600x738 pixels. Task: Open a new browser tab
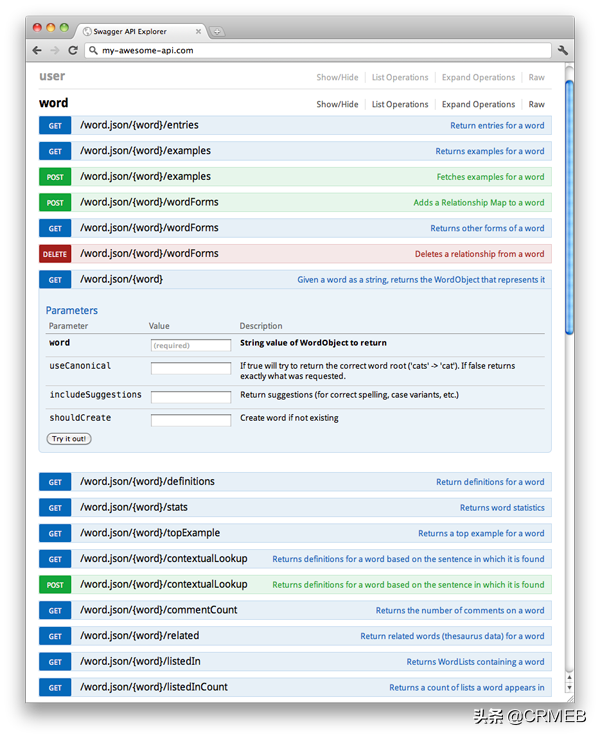coord(217,32)
